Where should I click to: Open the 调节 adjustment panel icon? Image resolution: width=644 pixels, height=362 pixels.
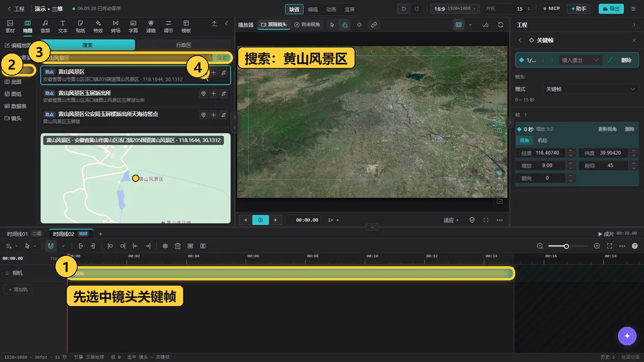169,27
